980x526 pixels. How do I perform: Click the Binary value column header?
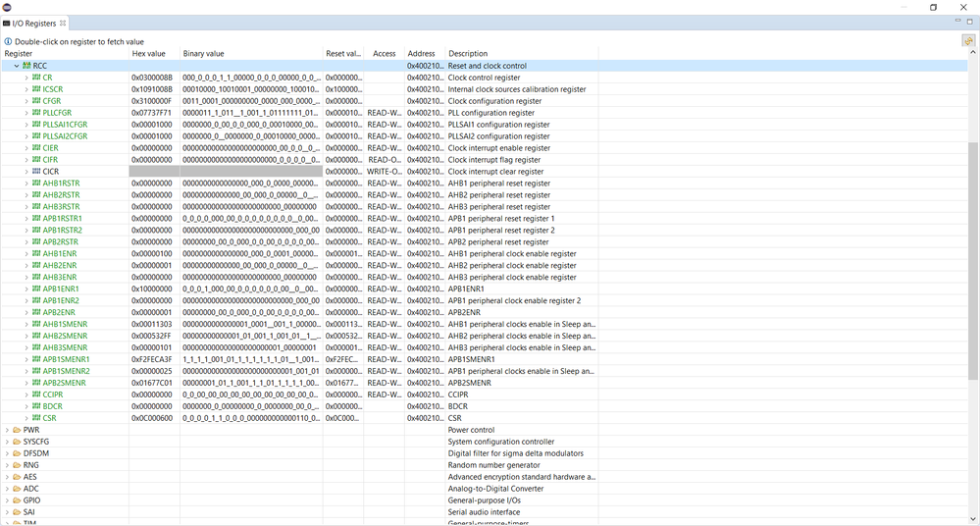[x=251, y=54]
